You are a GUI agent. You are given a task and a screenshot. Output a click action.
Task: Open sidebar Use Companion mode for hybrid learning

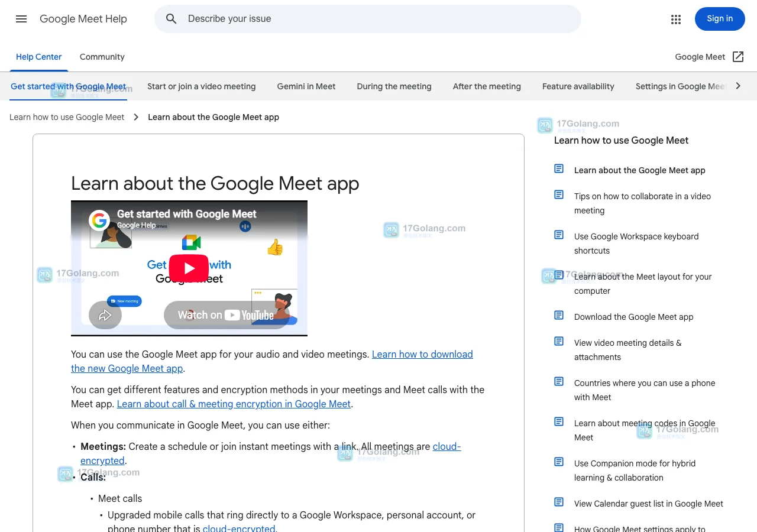pyautogui.click(x=635, y=471)
